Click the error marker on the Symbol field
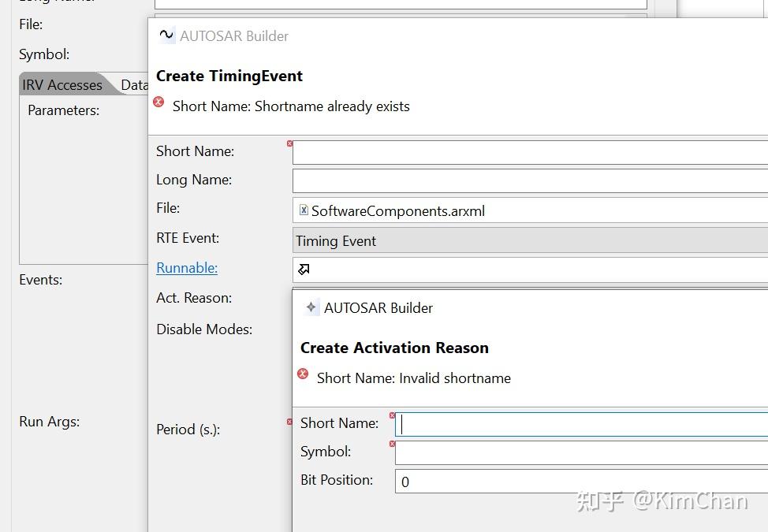Viewport: 768px width, 532px height. (x=392, y=444)
